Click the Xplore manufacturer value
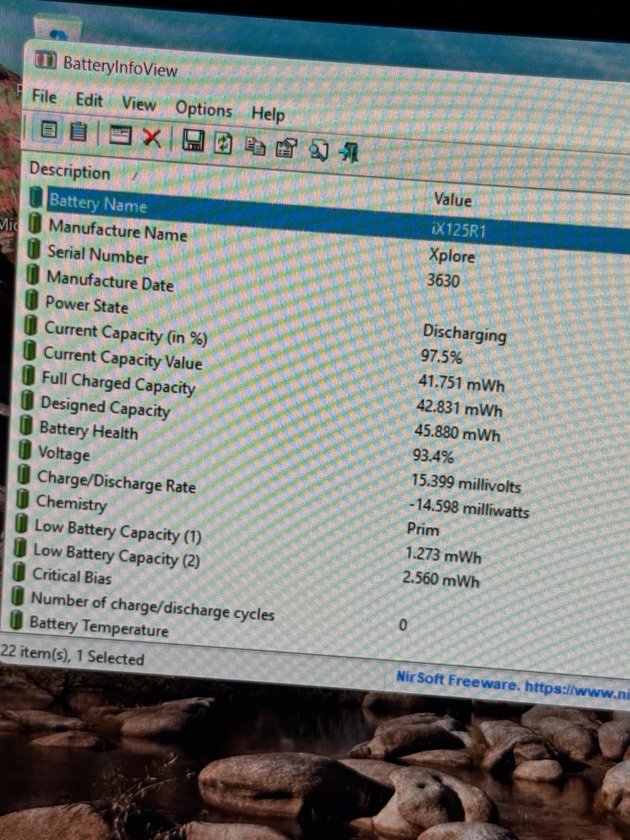 (x=451, y=256)
